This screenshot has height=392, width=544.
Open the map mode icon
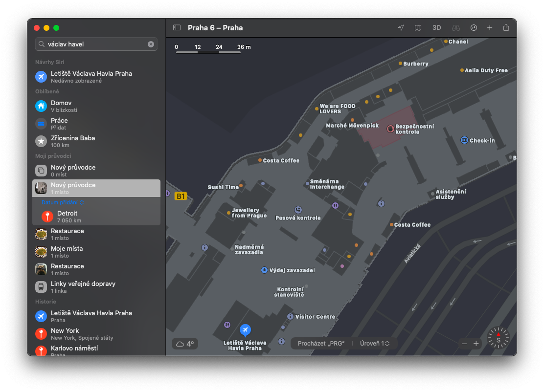(418, 28)
